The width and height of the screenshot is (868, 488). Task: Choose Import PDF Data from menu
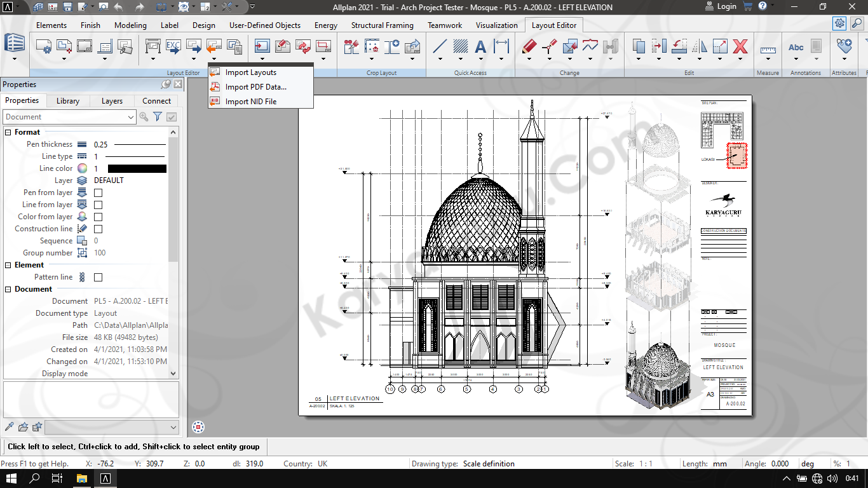point(255,87)
